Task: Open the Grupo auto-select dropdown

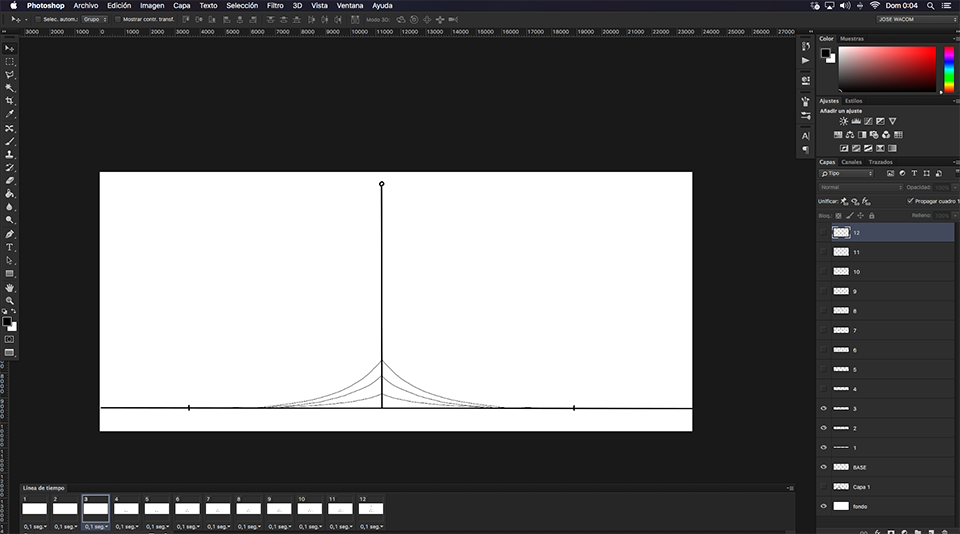Action: click(95, 20)
